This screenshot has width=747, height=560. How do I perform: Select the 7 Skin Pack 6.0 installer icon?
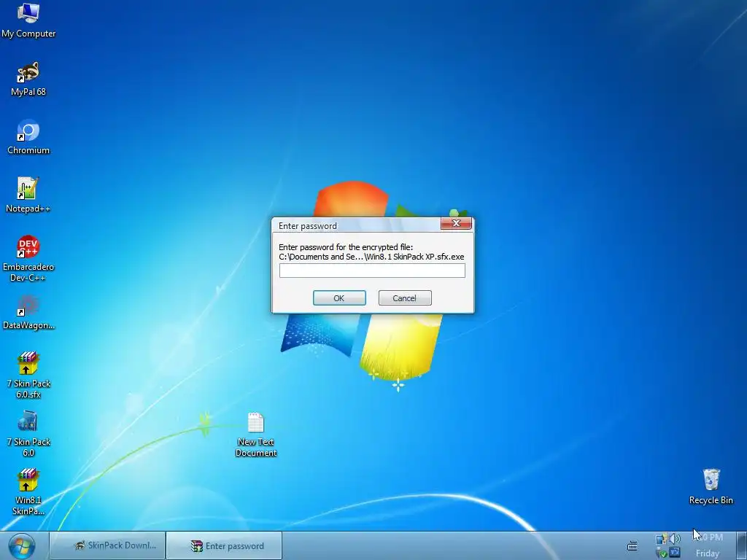click(x=28, y=434)
